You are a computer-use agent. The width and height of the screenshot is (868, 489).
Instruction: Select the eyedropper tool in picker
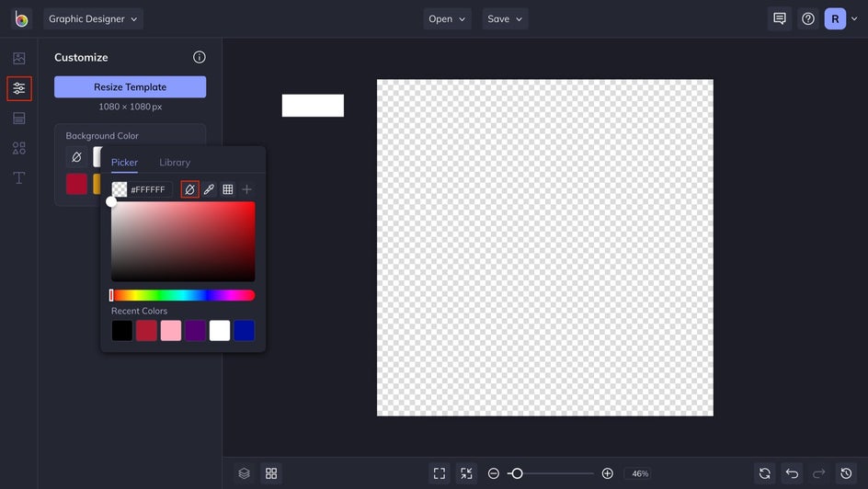[209, 189]
